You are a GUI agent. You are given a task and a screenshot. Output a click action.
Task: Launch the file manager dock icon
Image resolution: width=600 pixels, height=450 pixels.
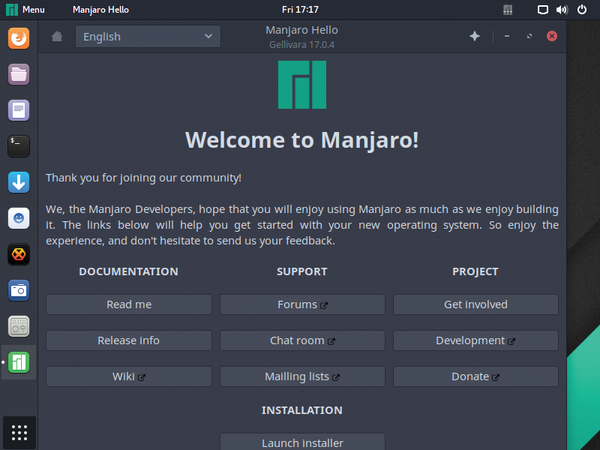(x=18, y=74)
